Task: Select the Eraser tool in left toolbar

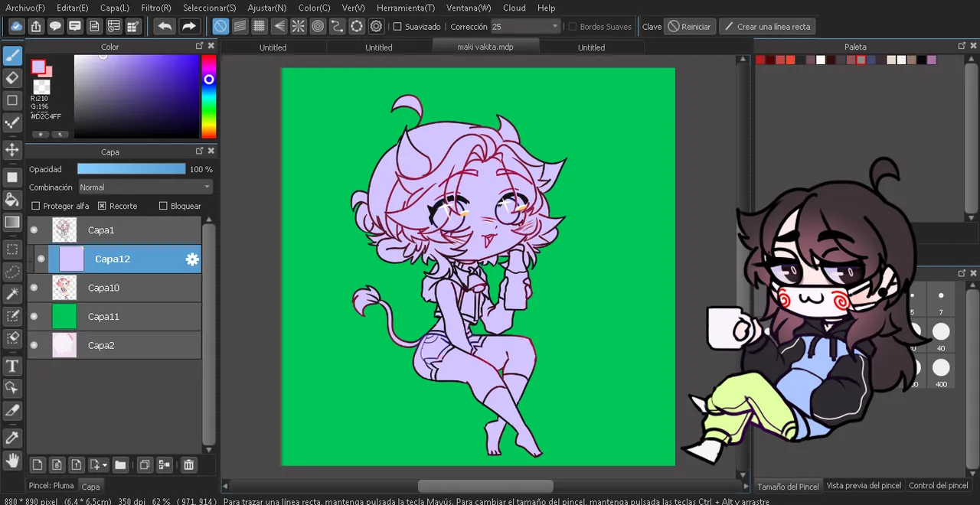Action: pos(12,77)
